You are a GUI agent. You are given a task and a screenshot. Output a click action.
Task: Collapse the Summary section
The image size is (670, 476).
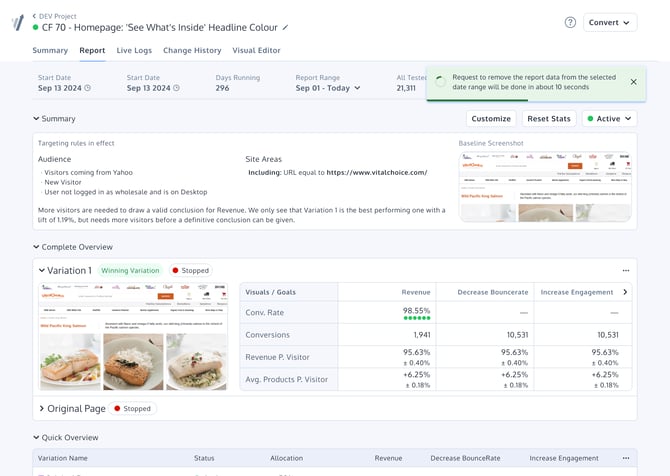tap(36, 118)
